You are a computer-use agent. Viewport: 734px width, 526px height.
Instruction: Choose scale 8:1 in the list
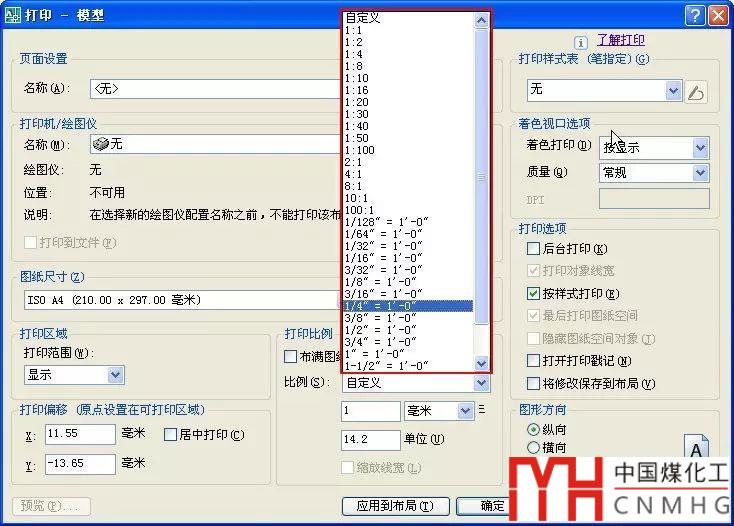coord(408,186)
